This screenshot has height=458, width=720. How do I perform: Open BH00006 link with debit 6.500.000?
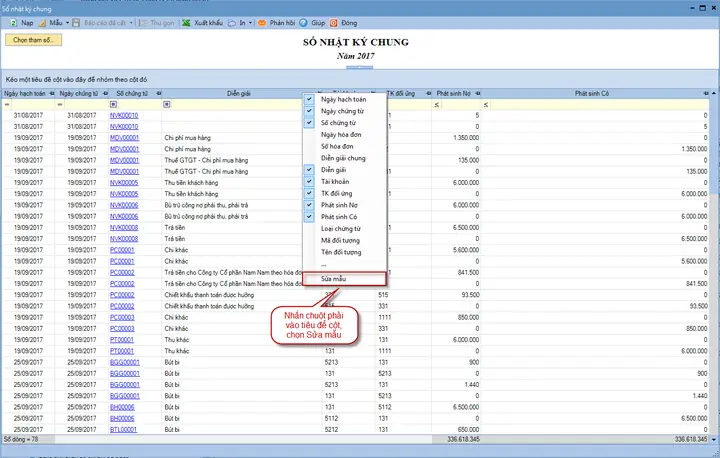[x=122, y=407]
